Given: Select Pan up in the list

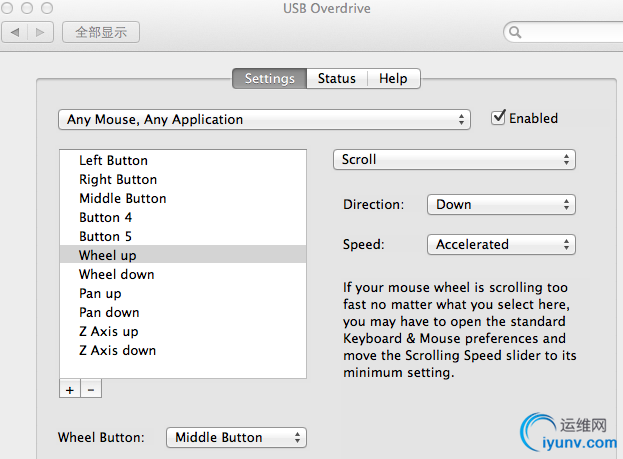Looking at the screenshot, I should pyautogui.click(x=183, y=293).
